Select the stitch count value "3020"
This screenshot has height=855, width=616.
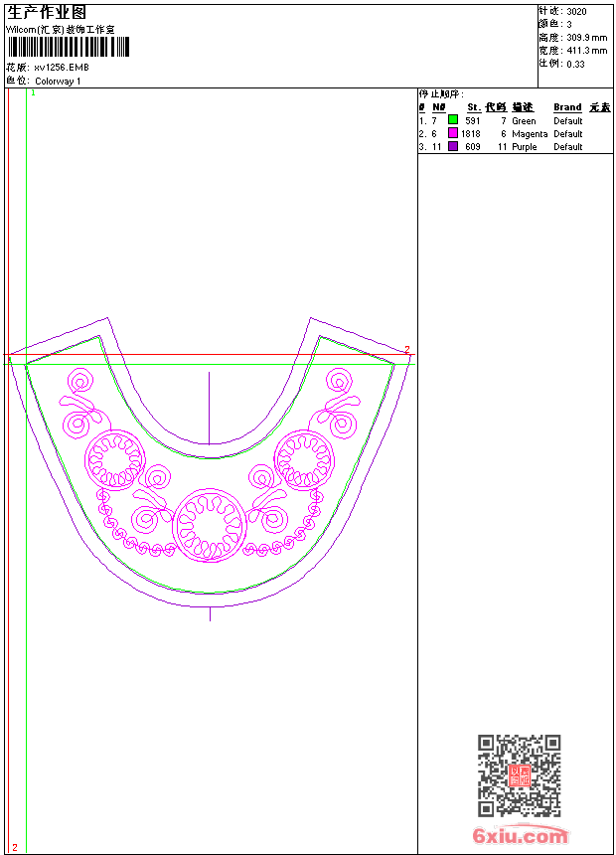[x=576, y=12]
